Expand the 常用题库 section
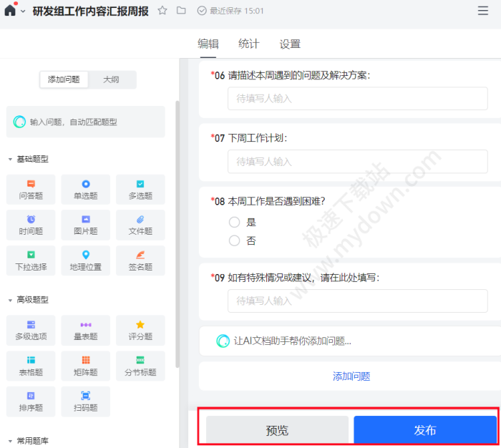The width and height of the screenshot is (501, 448). pos(11,441)
